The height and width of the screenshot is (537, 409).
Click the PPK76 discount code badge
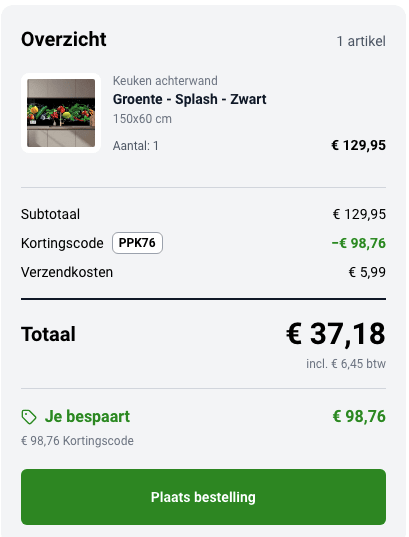(137, 243)
